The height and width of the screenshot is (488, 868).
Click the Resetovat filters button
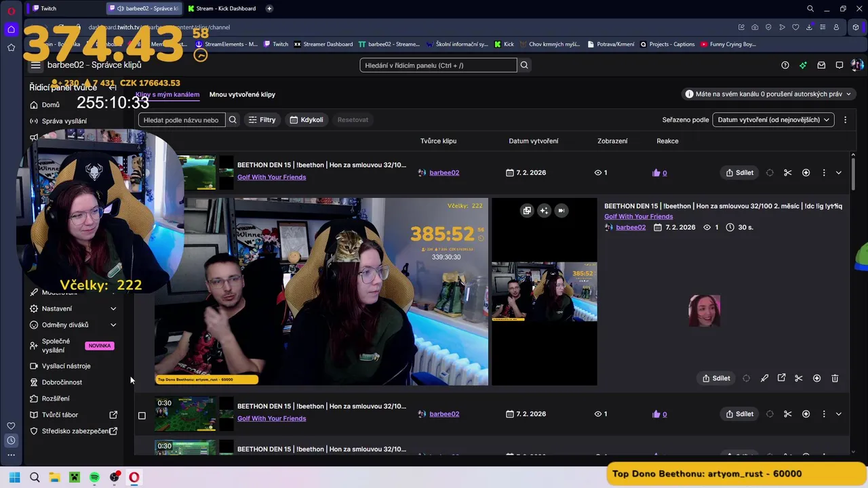click(x=353, y=120)
